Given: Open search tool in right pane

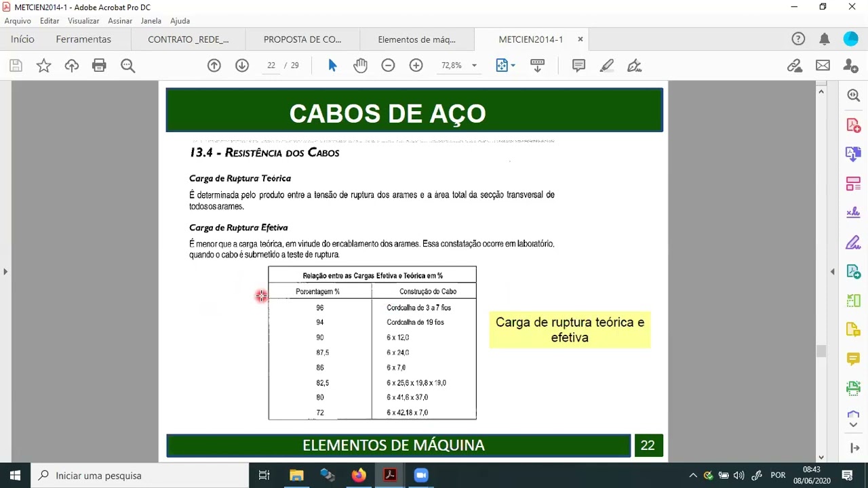Looking at the screenshot, I should [854, 96].
